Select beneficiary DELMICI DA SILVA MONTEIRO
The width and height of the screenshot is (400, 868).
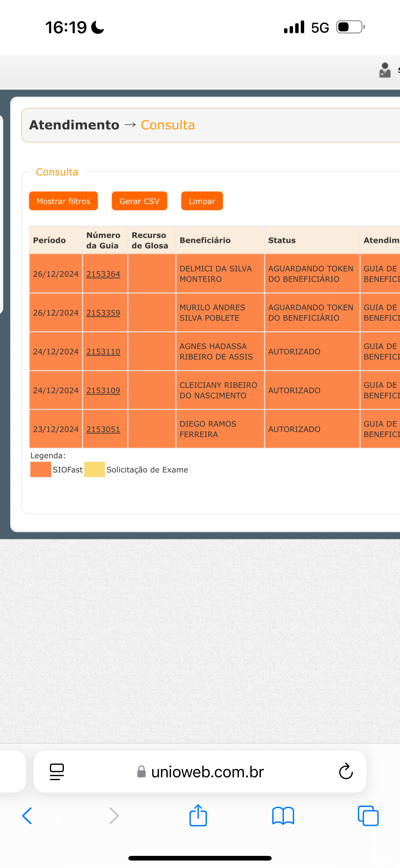coord(216,274)
